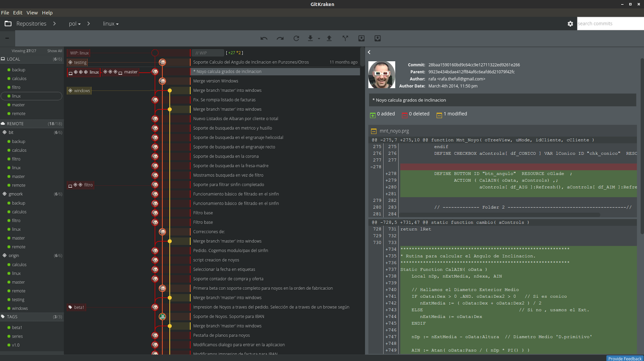Click the deleted files icon
The image size is (644, 361).
(x=405, y=115)
